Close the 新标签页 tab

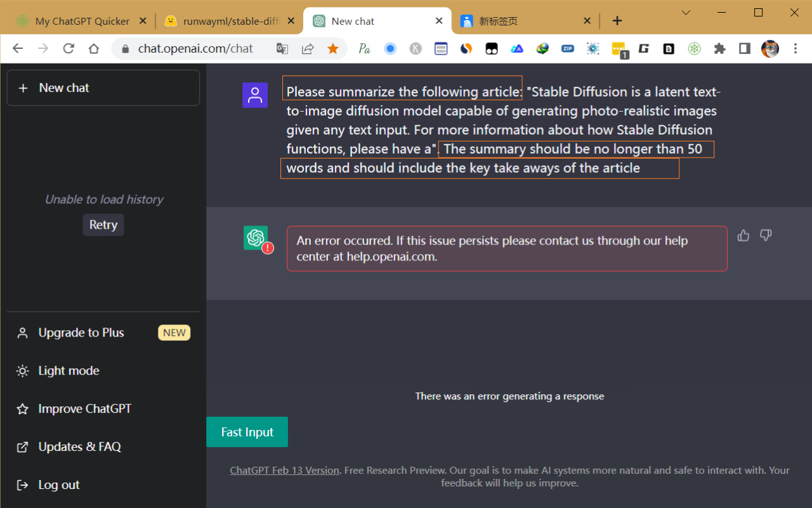click(x=587, y=21)
